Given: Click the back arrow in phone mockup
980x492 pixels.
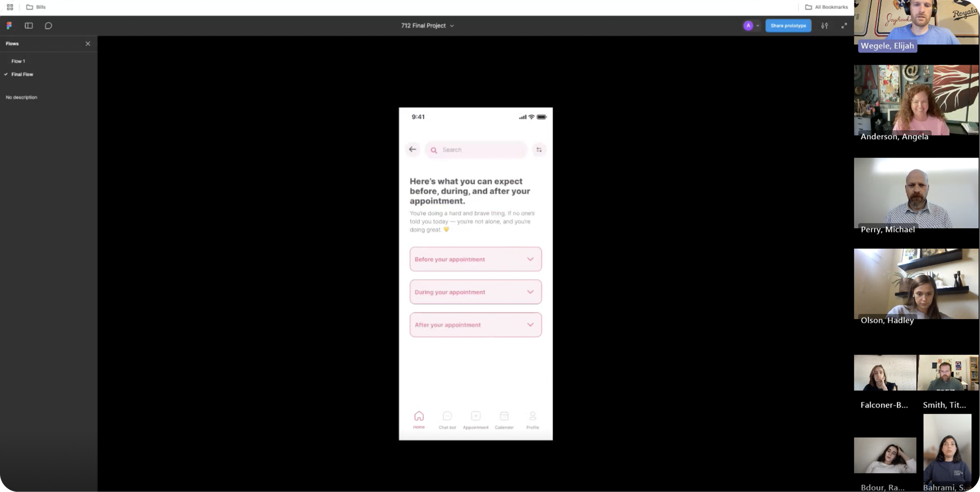Looking at the screenshot, I should [412, 149].
